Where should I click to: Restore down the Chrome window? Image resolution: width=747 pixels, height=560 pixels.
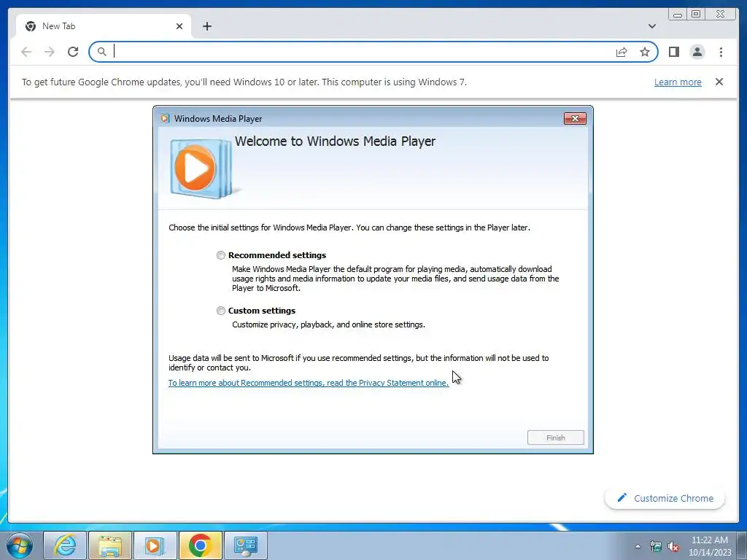tap(696, 15)
